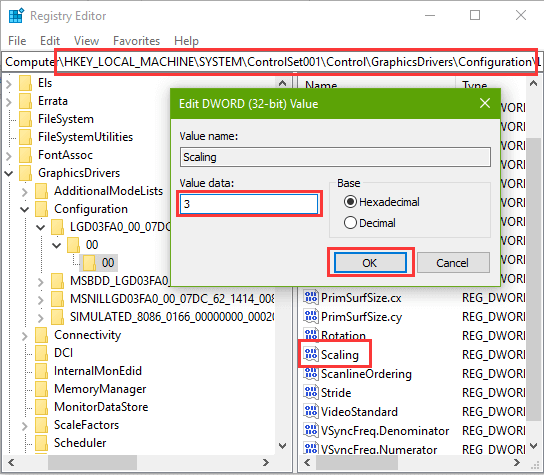Click the SIMULATED_8086 folder icon
This screenshot has width=544, height=475.
pos(58,317)
